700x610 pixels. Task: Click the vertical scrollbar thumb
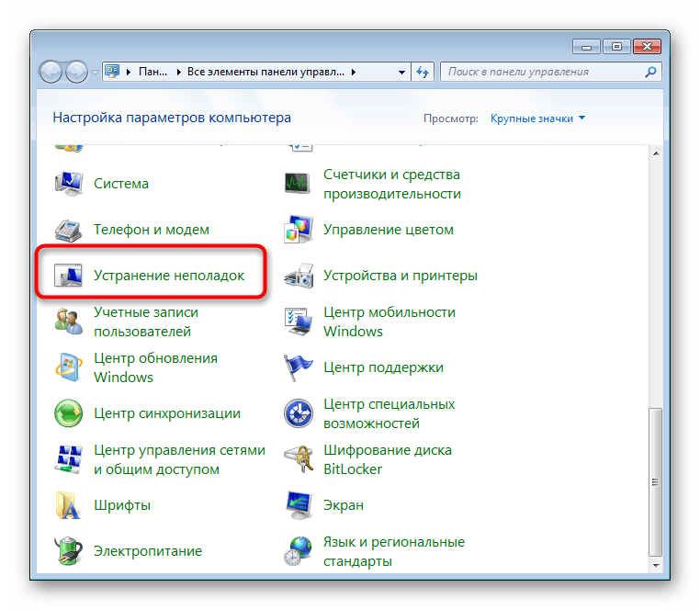[x=655, y=481]
